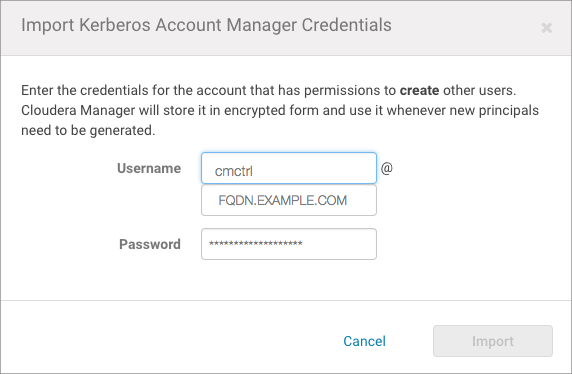Click the @ symbol beside the username

(x=387, y=168)
